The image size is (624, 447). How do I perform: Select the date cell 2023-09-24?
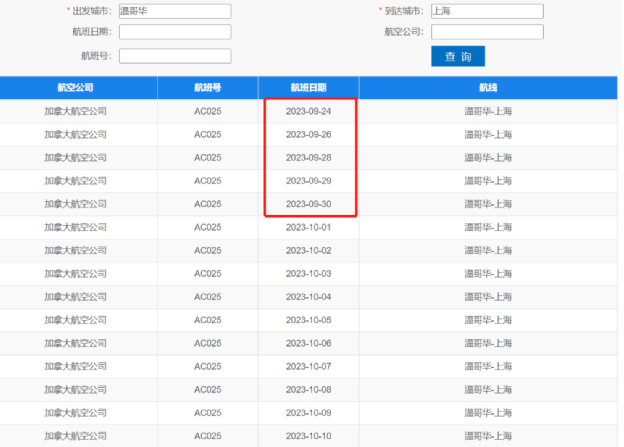(x=308, y=111)
